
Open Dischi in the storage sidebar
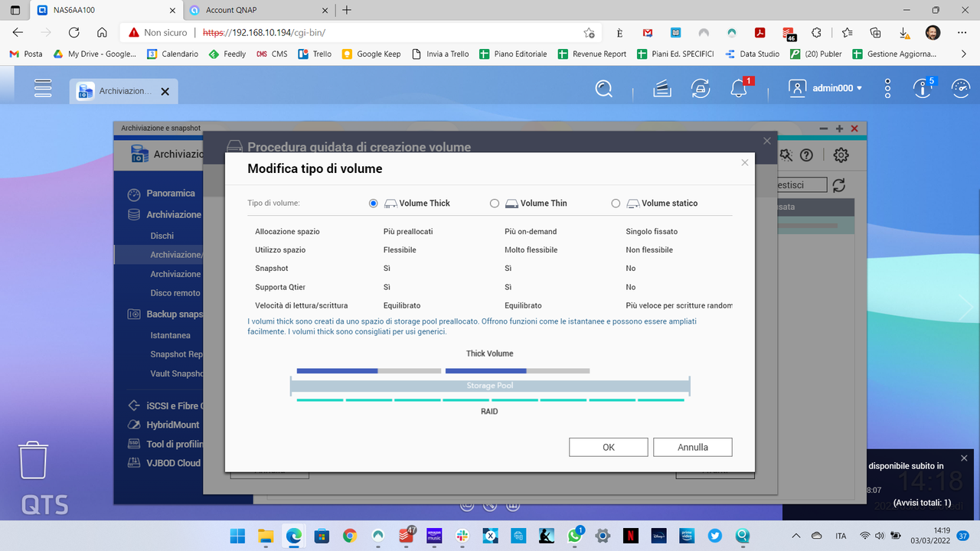(x=162, y=236)
